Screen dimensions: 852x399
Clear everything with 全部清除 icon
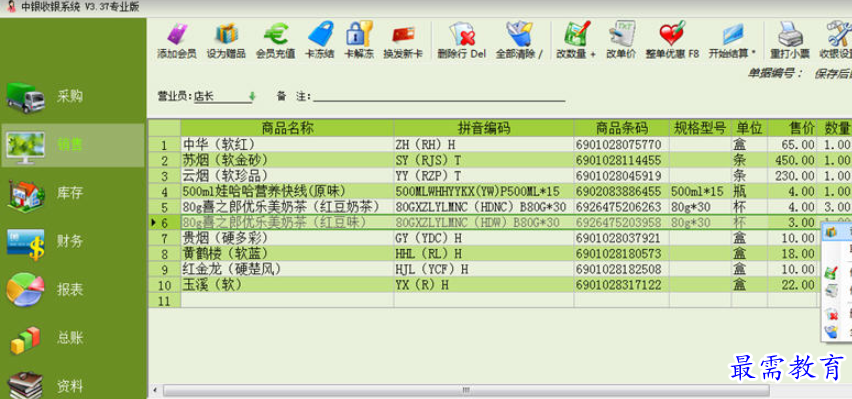[519, 40]
